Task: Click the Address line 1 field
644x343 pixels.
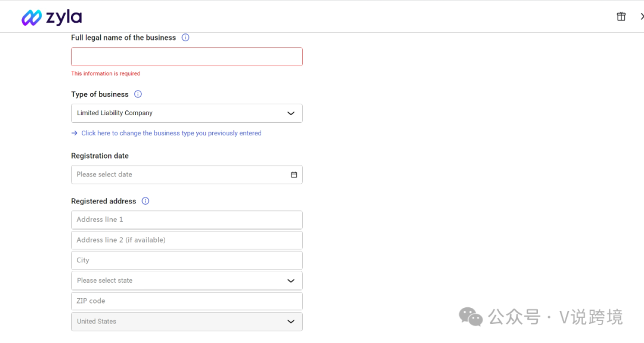Action: tap(187, 220)
